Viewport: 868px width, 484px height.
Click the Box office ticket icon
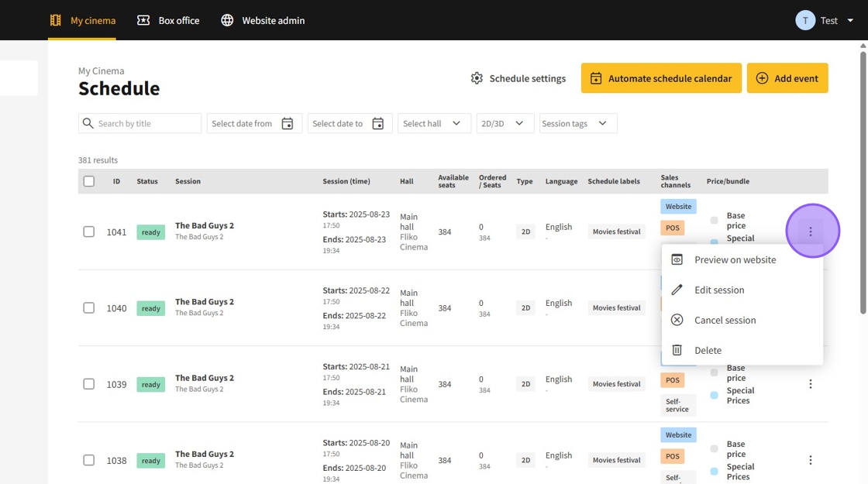coord(143,20)
